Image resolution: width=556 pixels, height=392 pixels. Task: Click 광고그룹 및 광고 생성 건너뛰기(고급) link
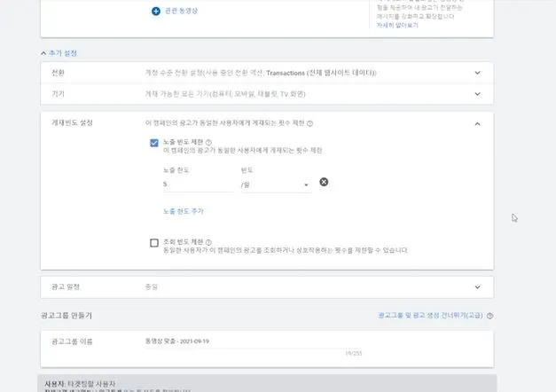click(430, 316)
